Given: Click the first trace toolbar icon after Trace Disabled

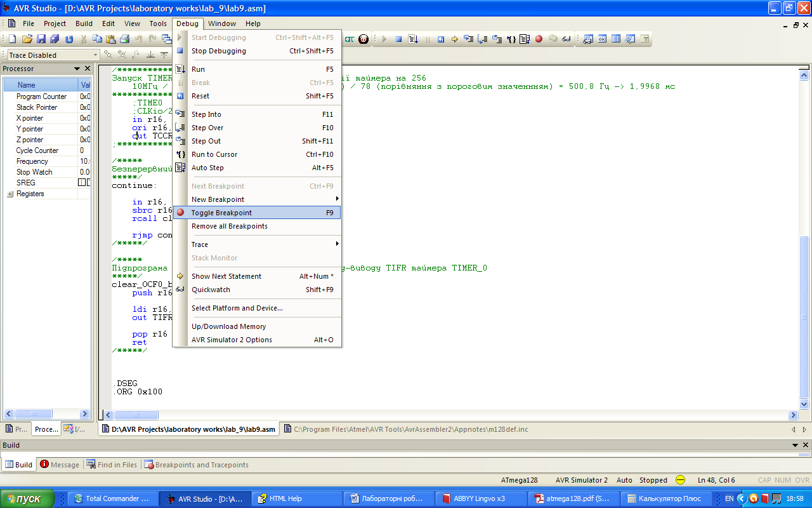Looking at the screenshot, I should (108, 55).
